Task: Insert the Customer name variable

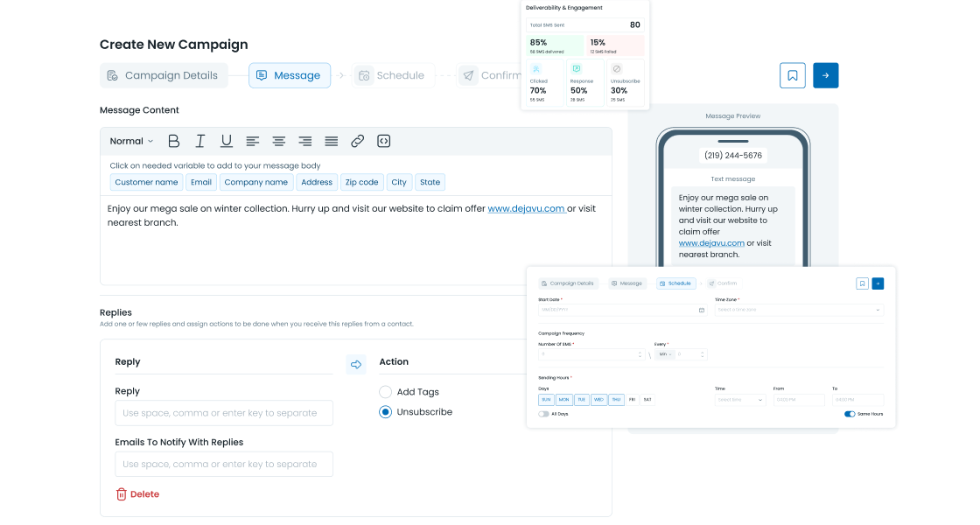Action: (146, 182)
